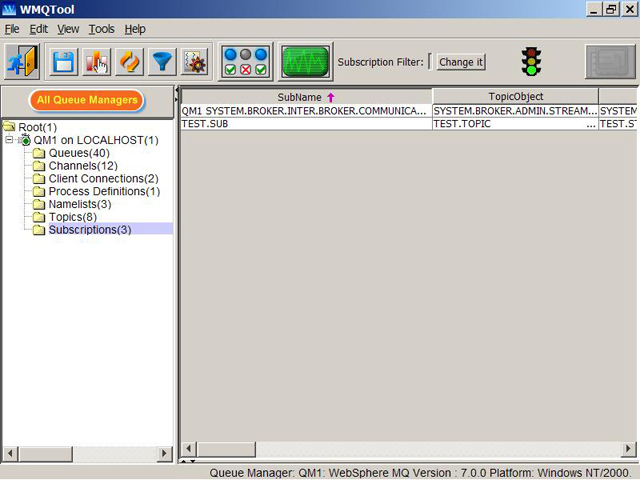Open the Edit menu

tap(38, 29)
